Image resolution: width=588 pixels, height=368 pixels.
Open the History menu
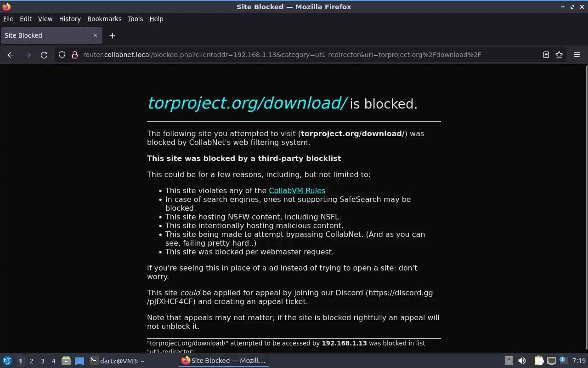pos(70,19)
